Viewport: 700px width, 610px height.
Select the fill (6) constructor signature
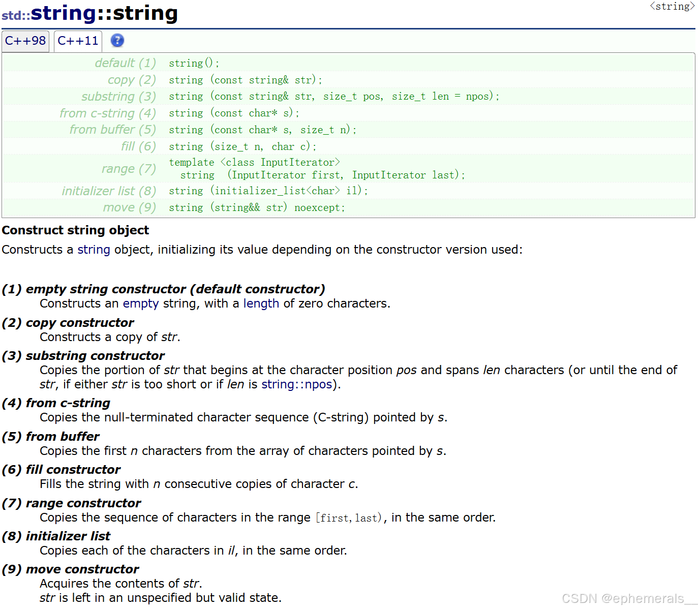click(242, 146)
